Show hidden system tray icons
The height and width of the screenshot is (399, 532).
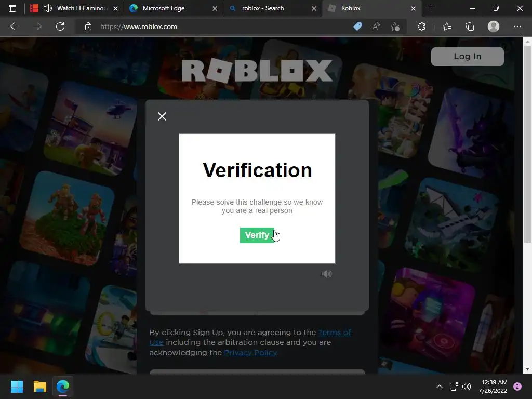coord(439,387)
